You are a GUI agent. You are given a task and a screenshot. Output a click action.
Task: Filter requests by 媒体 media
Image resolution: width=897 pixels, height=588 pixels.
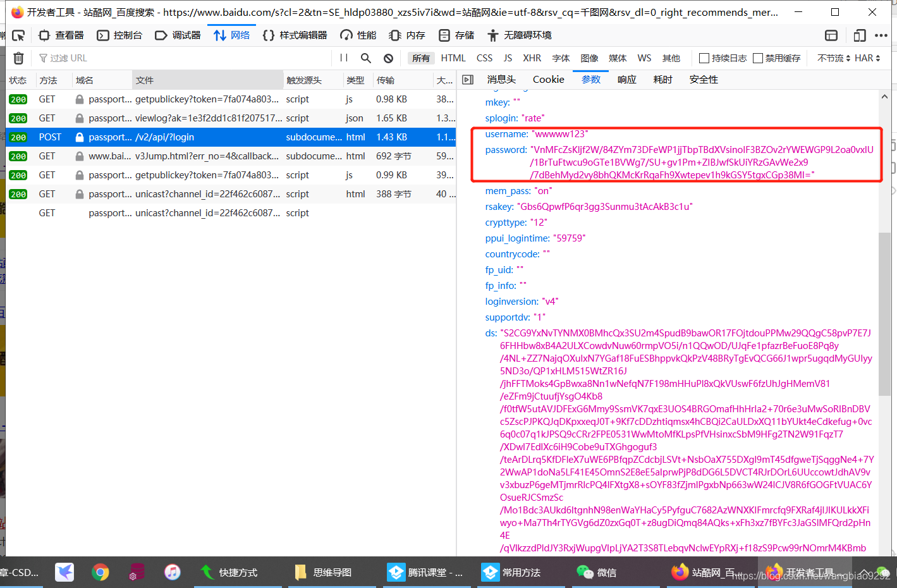point(618,58)
